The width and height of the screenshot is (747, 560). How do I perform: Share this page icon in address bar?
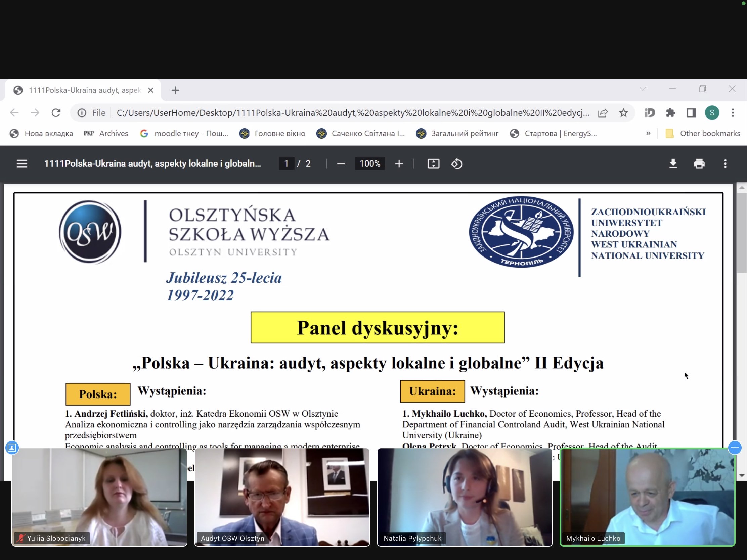(603, 113)
